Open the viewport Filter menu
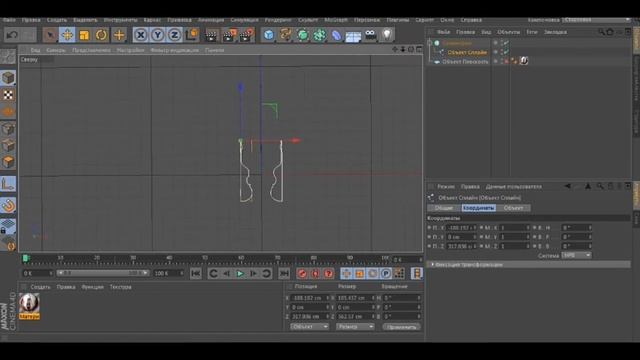Image resolution: width=640 pixels, height=360 pixels. 174,50
